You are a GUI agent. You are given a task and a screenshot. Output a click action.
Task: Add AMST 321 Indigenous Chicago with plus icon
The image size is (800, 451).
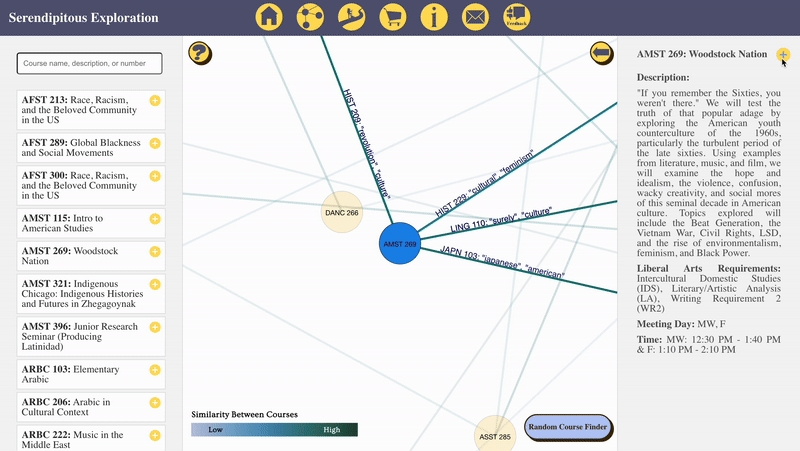click(x=155, y=284)
